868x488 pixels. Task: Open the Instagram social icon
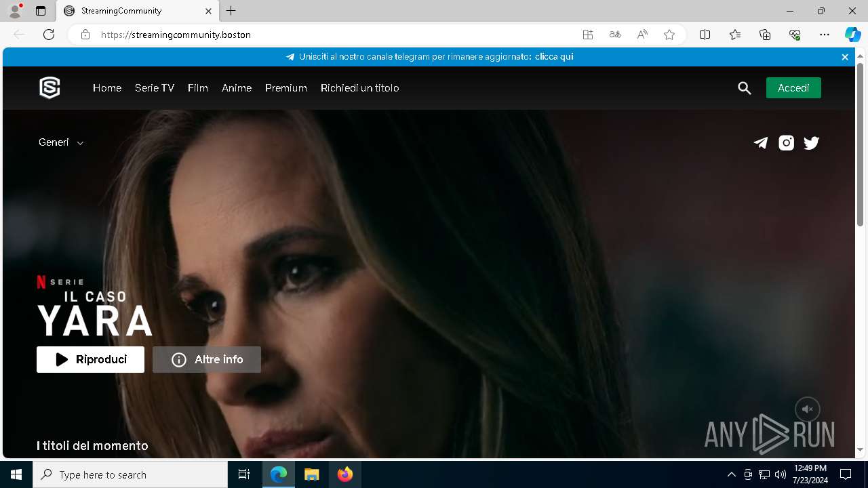(x=787, y=142)
